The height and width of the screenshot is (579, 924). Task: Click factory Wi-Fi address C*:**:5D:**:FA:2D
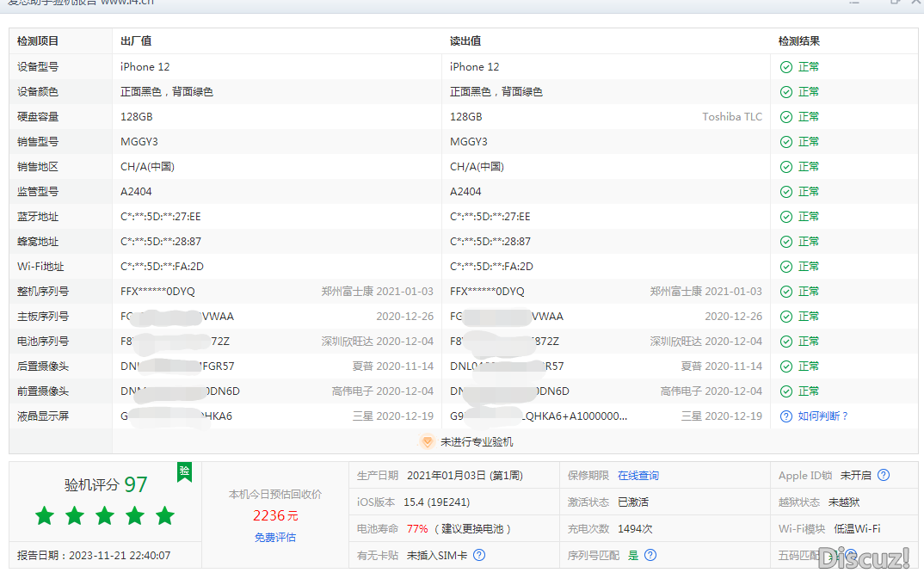pyautogui.click(x=162, y=267)
